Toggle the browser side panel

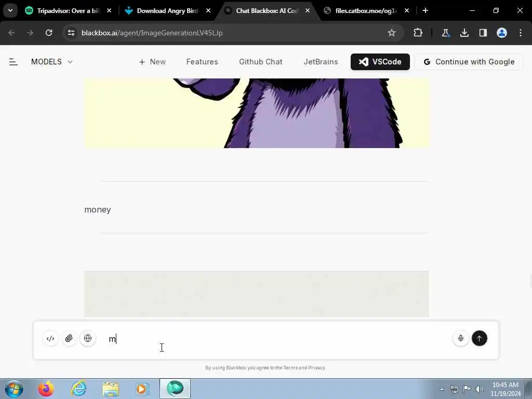click(x=483, y=33)
